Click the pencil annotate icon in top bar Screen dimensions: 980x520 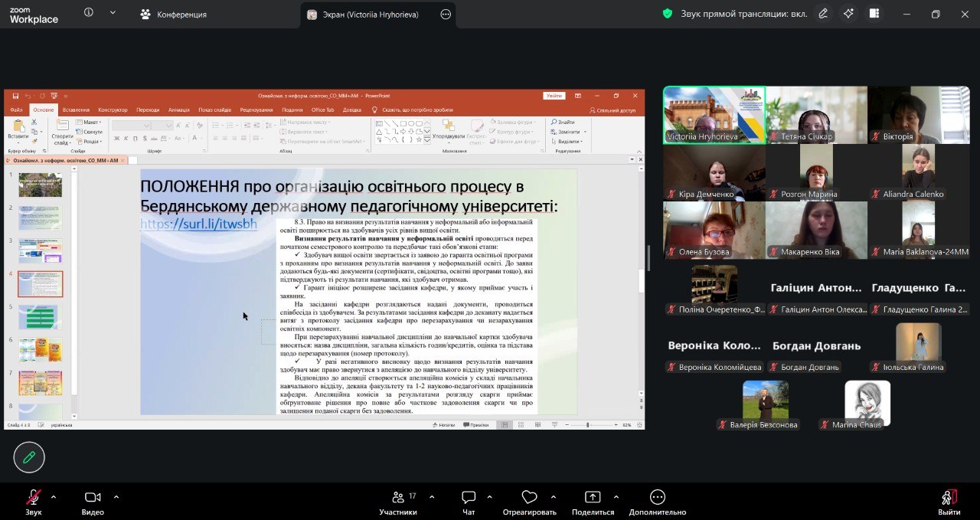823,14
